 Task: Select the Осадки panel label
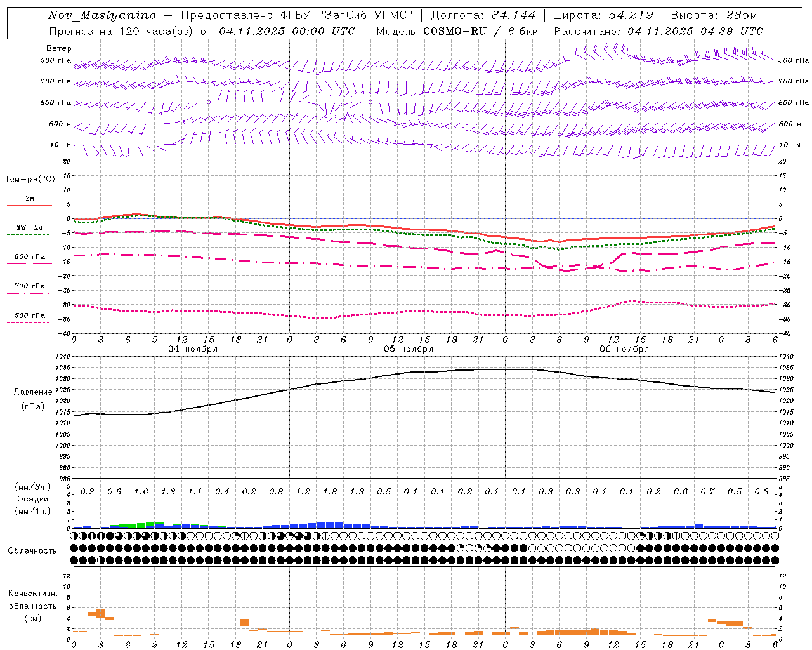pyautogui.click(x=32, y=499)
